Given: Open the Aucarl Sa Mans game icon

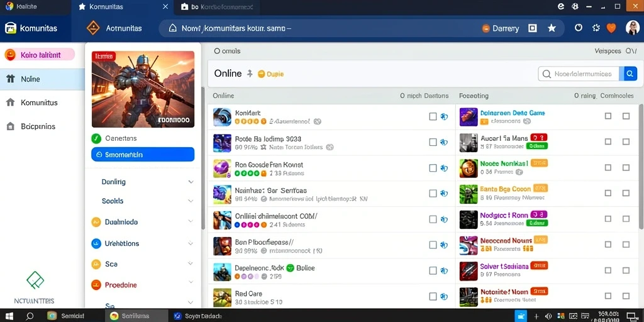Looking at the screenshot, I should click(468, 143).
